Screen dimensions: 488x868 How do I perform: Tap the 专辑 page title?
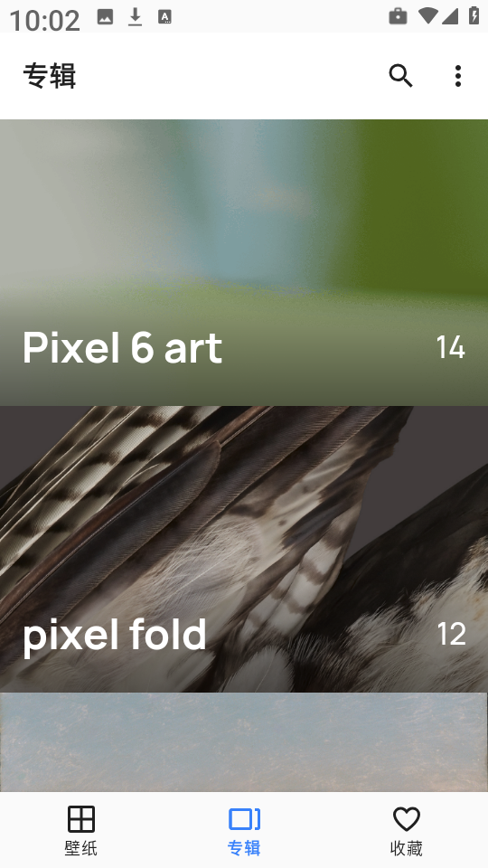[x=49, y=76]
